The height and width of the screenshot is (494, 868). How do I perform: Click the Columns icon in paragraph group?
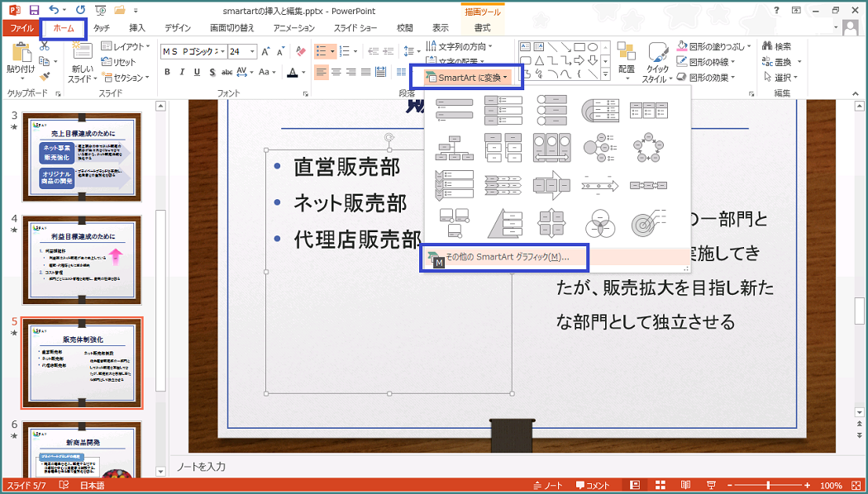pyautogui.click(x=402, y=71)
